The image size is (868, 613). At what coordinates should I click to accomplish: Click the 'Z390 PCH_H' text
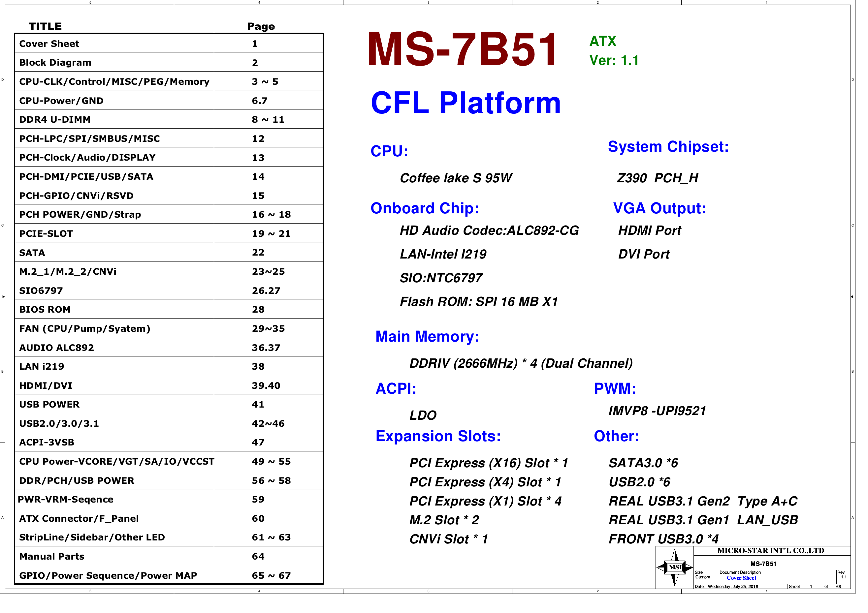[658, 178]
